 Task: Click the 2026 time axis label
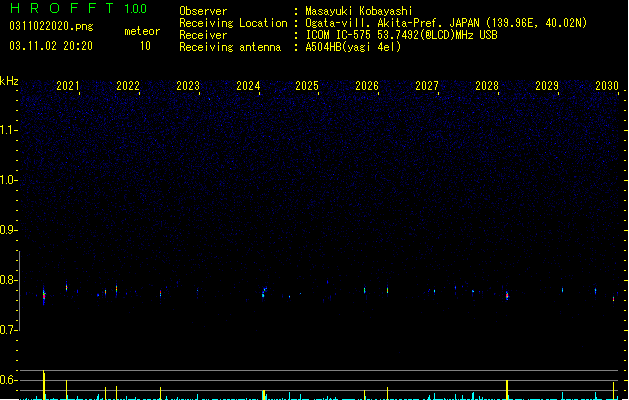tap(367, 86)
